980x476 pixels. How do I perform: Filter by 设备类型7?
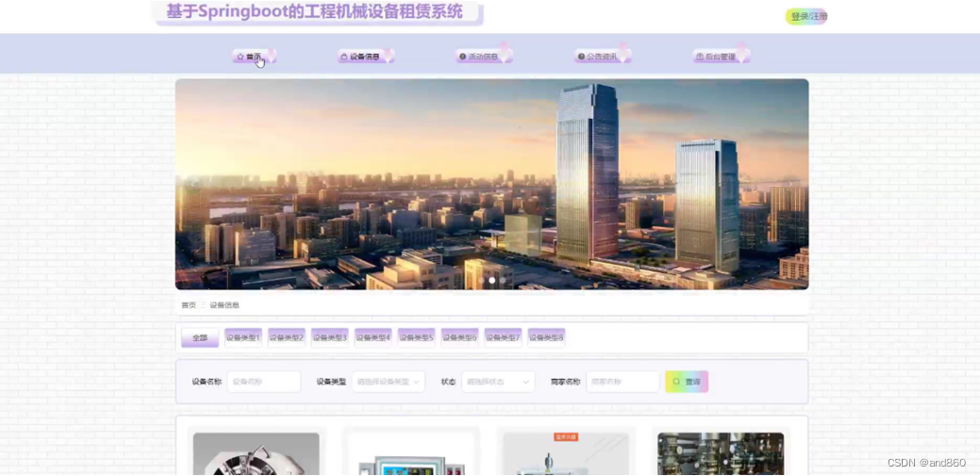503,338
